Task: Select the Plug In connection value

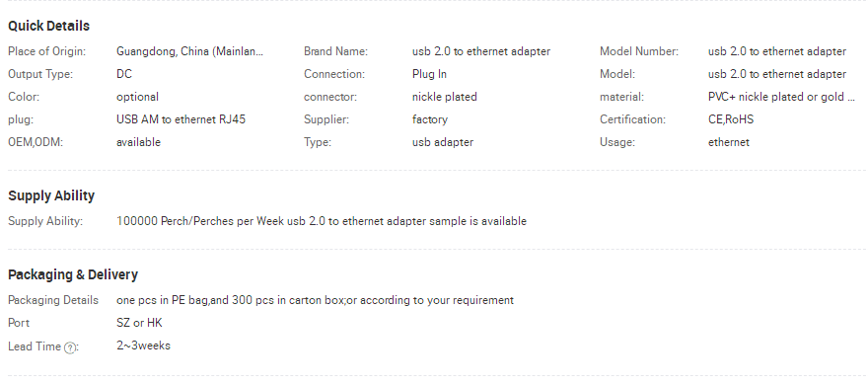Action: point(429,74)
